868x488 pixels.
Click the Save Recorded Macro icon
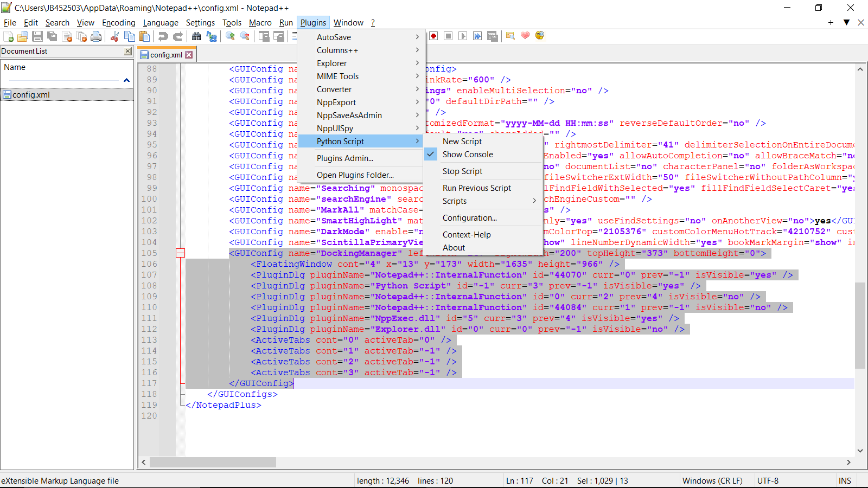[492, 36]
